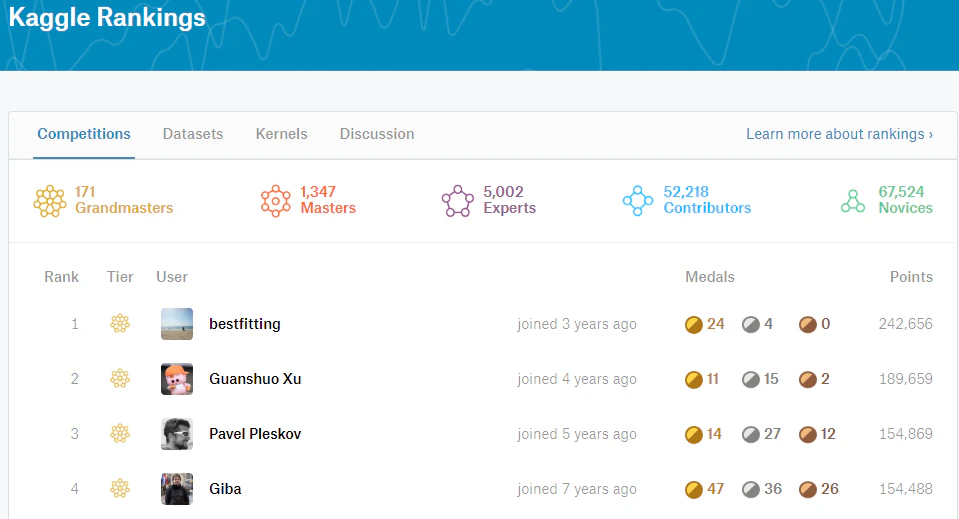Image resolution: width=959 pixels, height=519 pixels.
Task: Open Pavel Pleskov's avatar
Action: pyautogui.click(x=177, y=434)
